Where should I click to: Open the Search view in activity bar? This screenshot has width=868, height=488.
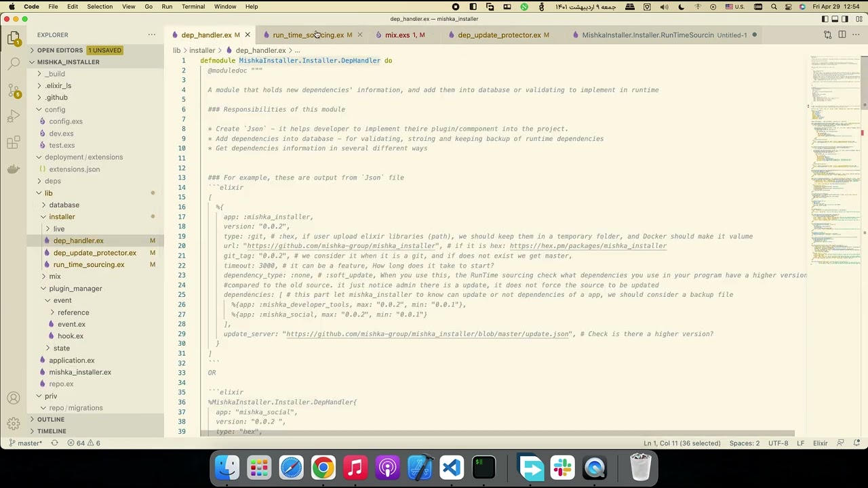click(14, 64)
